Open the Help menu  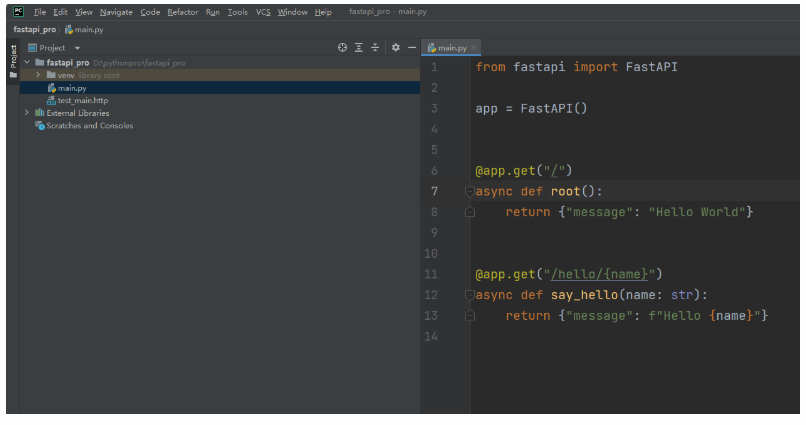[323, 12]
